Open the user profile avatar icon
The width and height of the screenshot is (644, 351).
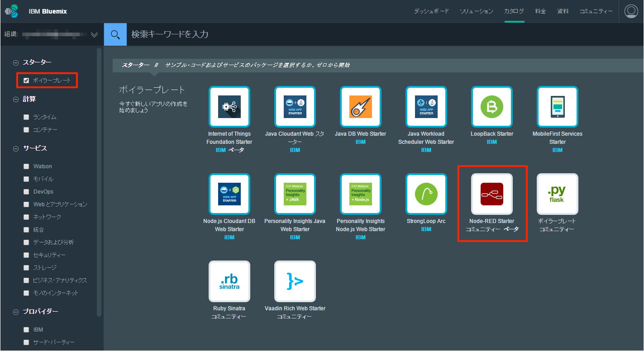point(631,11)
